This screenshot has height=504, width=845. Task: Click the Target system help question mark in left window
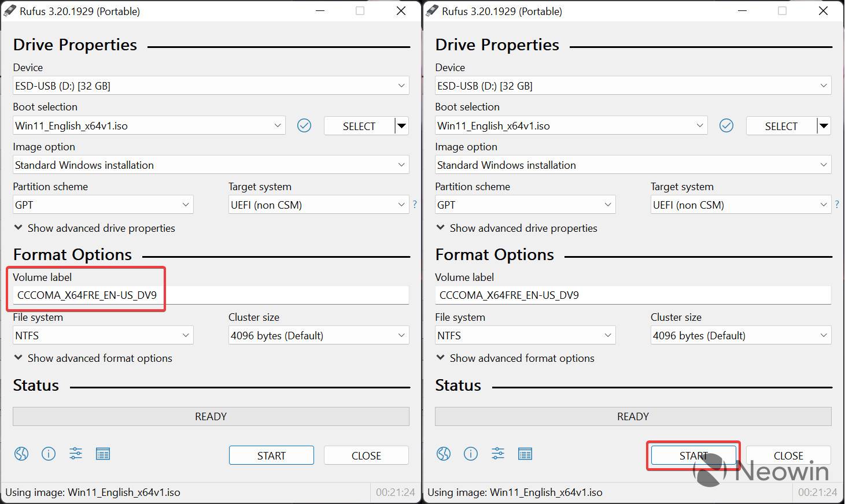point(415,204)
